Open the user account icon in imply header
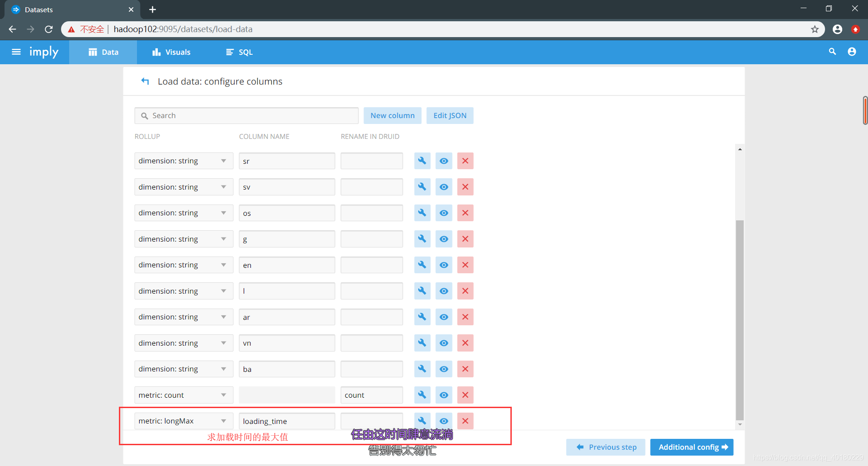The image size is (868, 466). pyautogui.click(x=852, y=52)
